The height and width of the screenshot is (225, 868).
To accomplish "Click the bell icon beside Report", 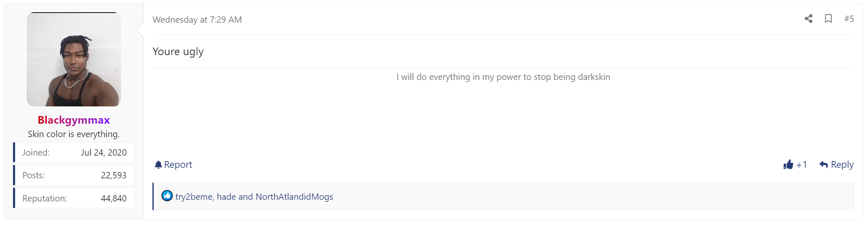I will [158, 165].
